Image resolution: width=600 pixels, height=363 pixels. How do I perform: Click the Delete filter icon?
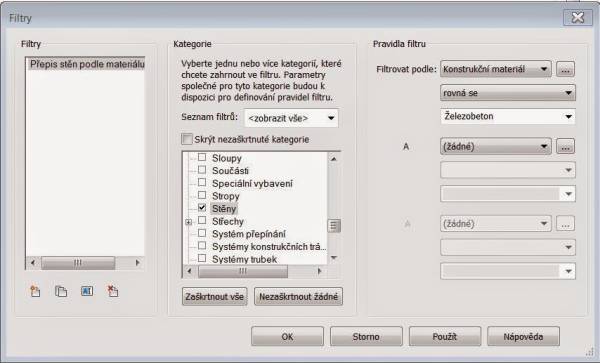112,291
